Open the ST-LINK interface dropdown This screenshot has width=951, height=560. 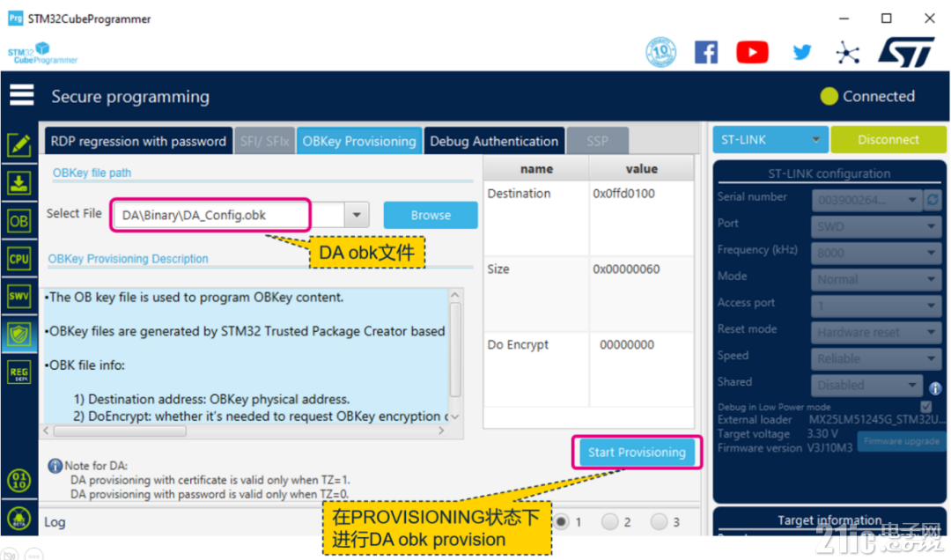[x=770, y=139]
